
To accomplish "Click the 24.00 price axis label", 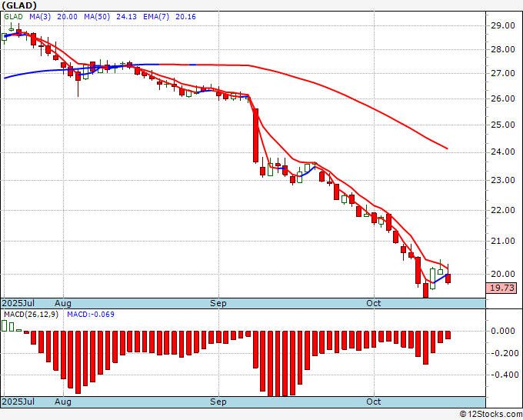I will click(x=502, y=152).
